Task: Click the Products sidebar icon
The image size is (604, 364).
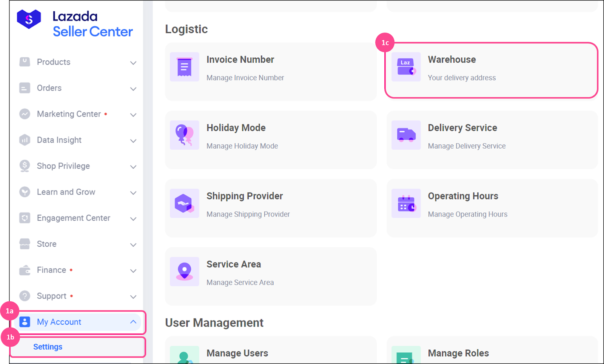Action: 25,62
